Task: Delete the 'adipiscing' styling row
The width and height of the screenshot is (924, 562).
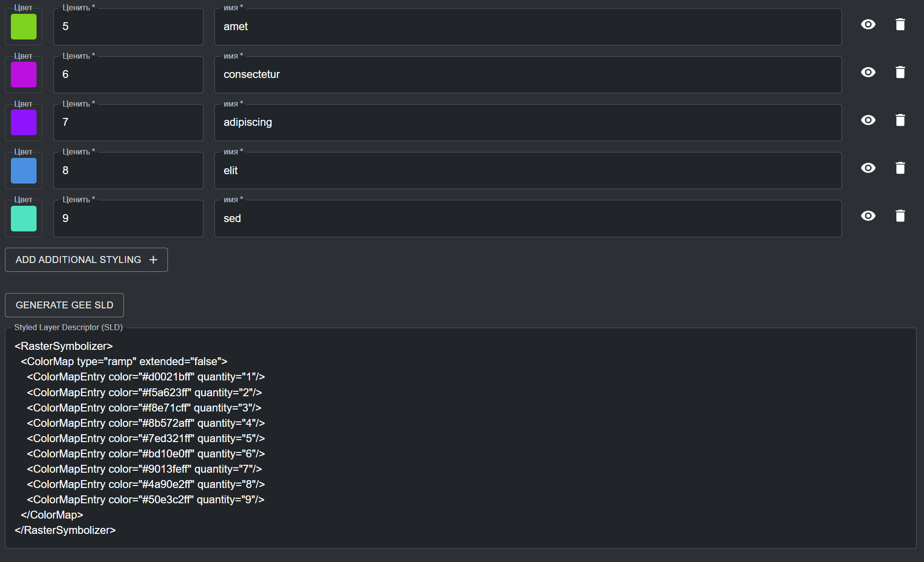Action: pyautogui.click(x=900, y=120)
